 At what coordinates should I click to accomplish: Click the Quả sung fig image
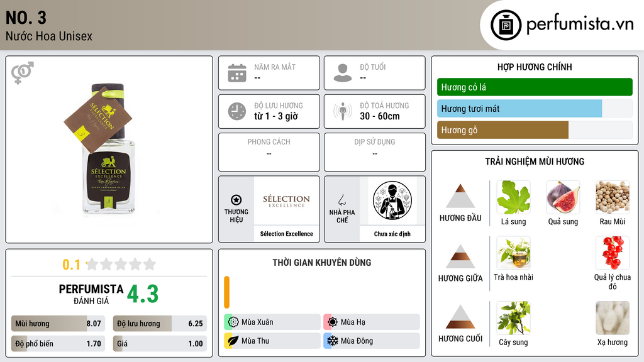click(x=563, y=197)
